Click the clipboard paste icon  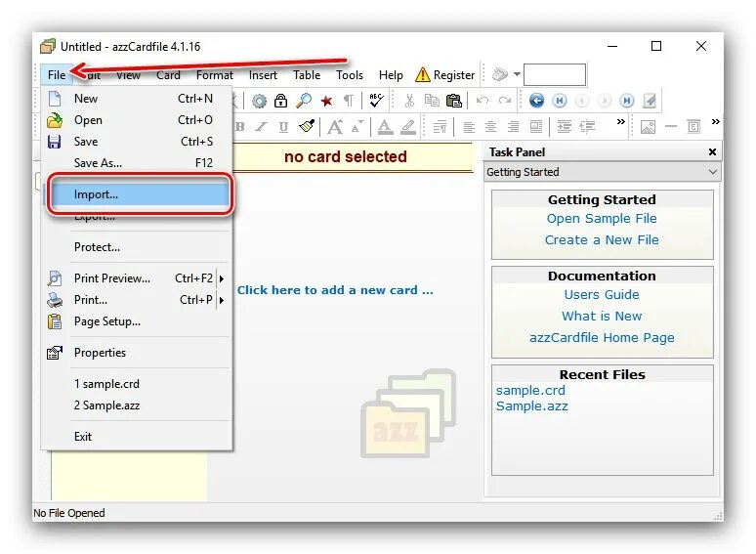coord(453,101)
